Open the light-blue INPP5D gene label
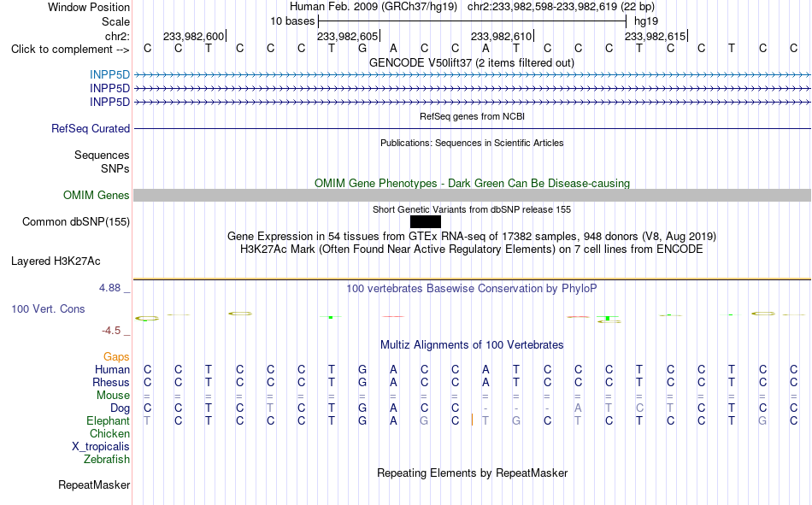812x505 pixels. point(109,75)
